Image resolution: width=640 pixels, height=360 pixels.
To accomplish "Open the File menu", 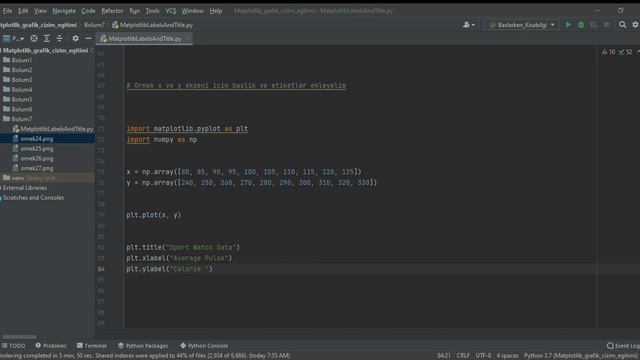I will pyautogui.click(x=7, y=11).
